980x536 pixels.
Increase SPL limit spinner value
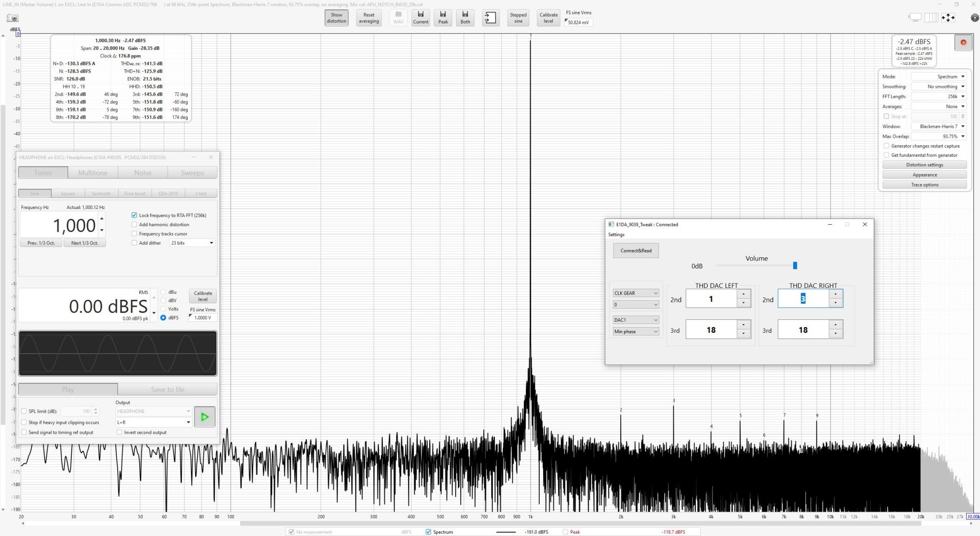pos(96,409)
